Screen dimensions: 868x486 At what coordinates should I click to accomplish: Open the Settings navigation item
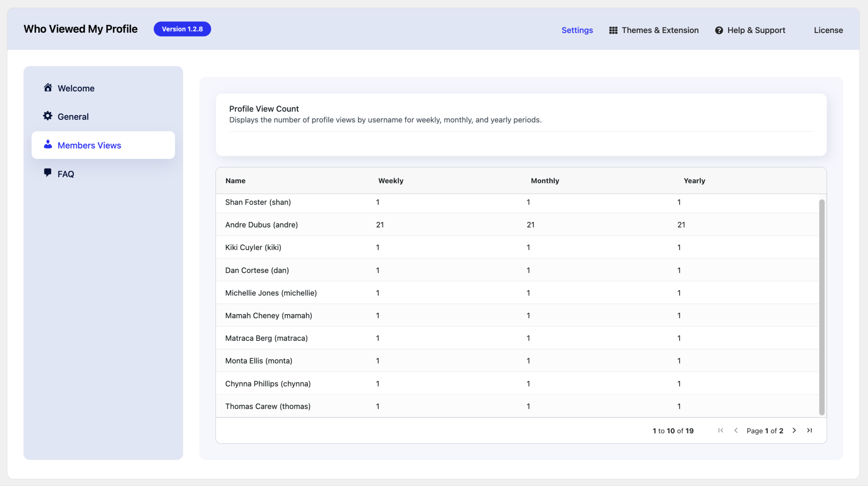tap(577, 30)
